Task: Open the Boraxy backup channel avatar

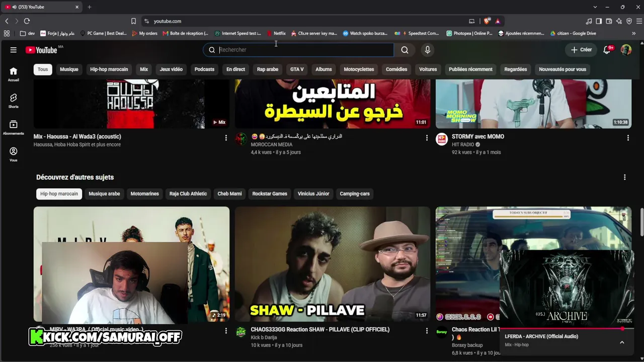Action: 442,332
